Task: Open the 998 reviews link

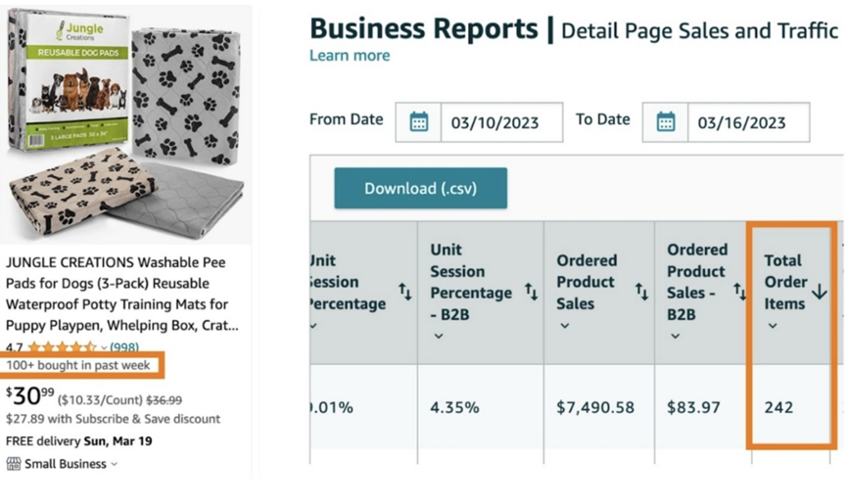Action: [x=124, y=347]
